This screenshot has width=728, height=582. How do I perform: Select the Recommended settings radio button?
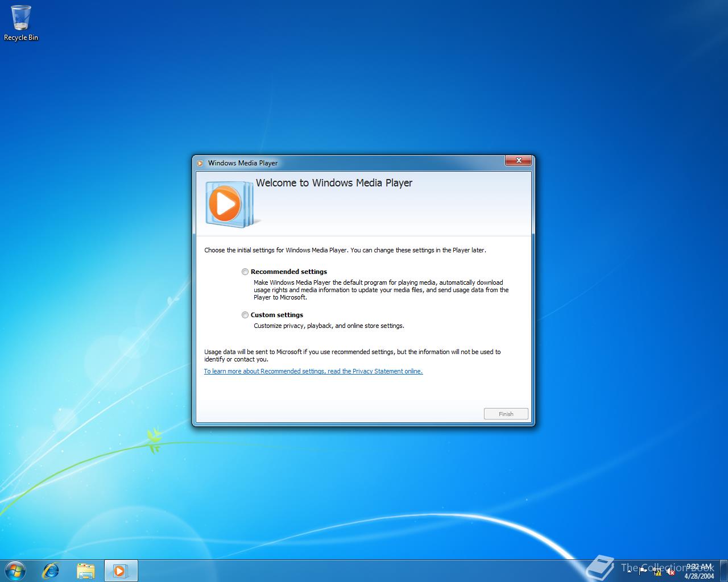click(245, 272)
